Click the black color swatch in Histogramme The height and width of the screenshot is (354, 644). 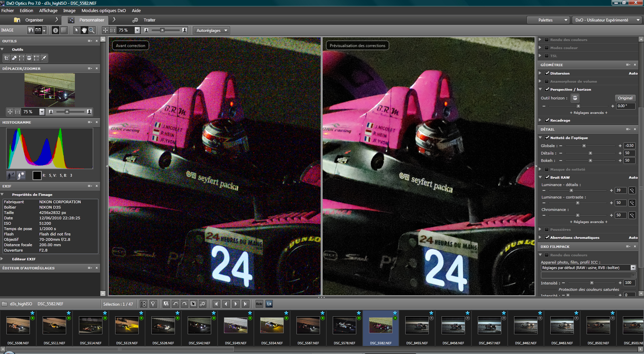(37, 175)
